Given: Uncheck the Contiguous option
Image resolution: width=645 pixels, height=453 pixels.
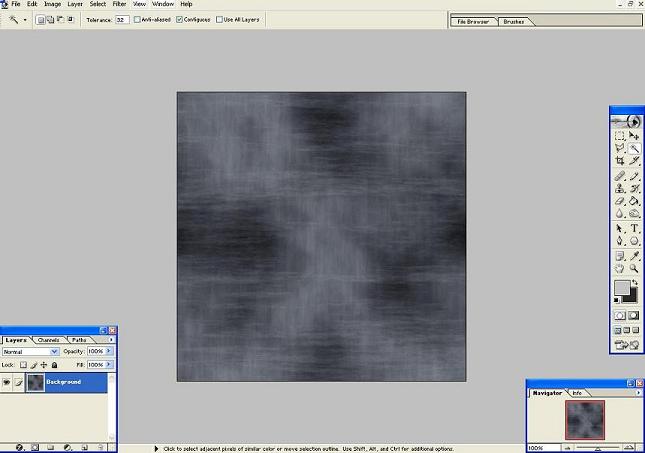Looking at the screenshot, I should (x=179, y=19).
